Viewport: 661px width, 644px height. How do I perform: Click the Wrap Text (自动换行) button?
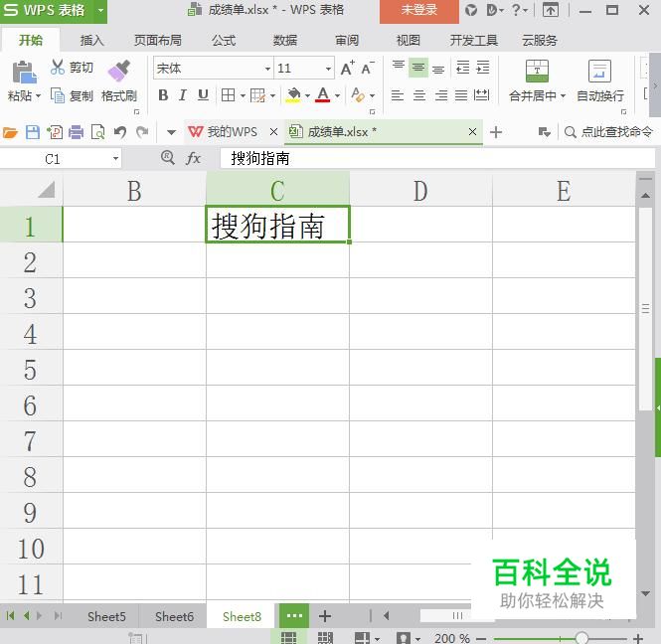(600, 81)
